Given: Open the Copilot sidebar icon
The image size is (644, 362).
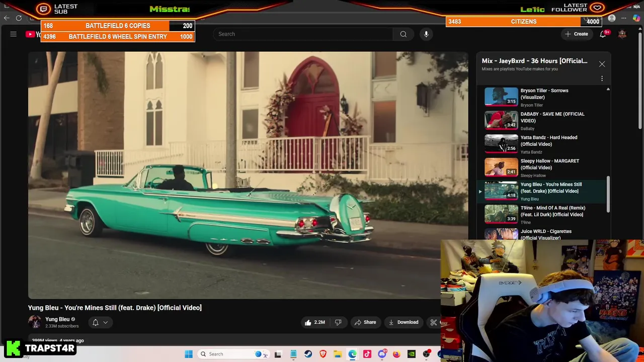Looking at the screenshot, I should click(636, 18).
